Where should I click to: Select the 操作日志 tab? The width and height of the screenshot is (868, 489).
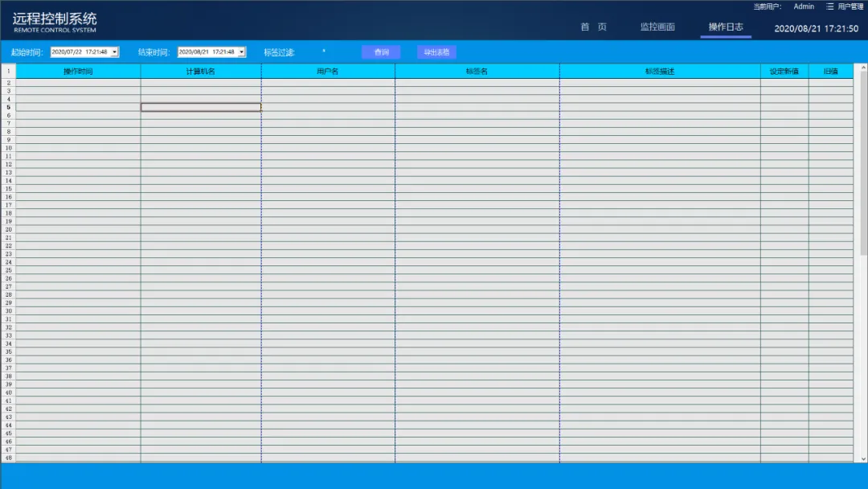(x=725, y=27)
